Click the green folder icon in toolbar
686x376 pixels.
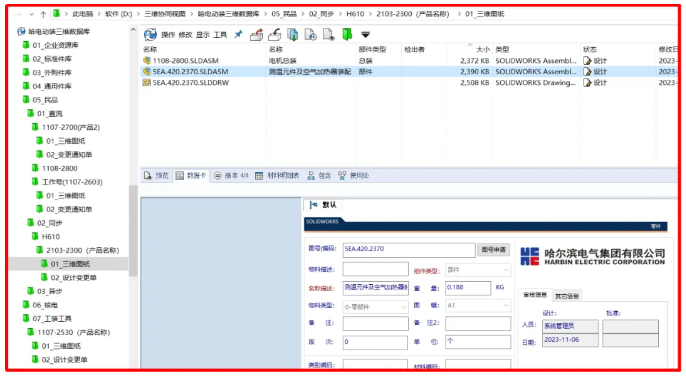[x=347, y=34]
